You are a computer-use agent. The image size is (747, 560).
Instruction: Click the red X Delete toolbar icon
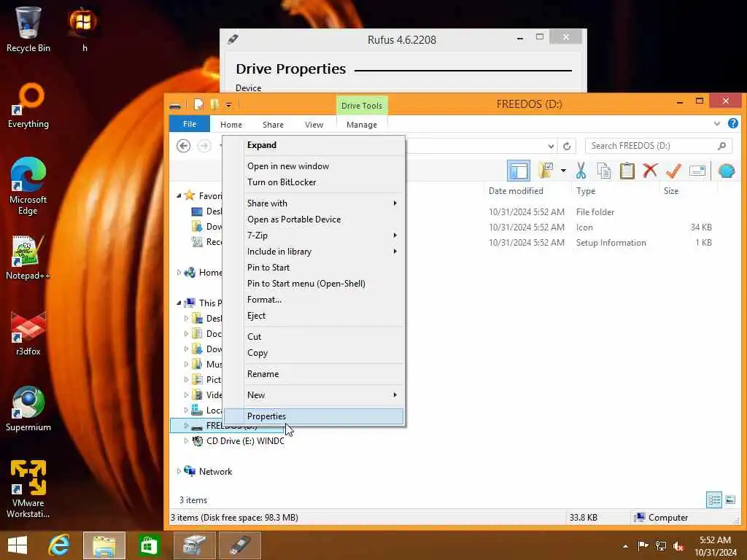(650, 171)
